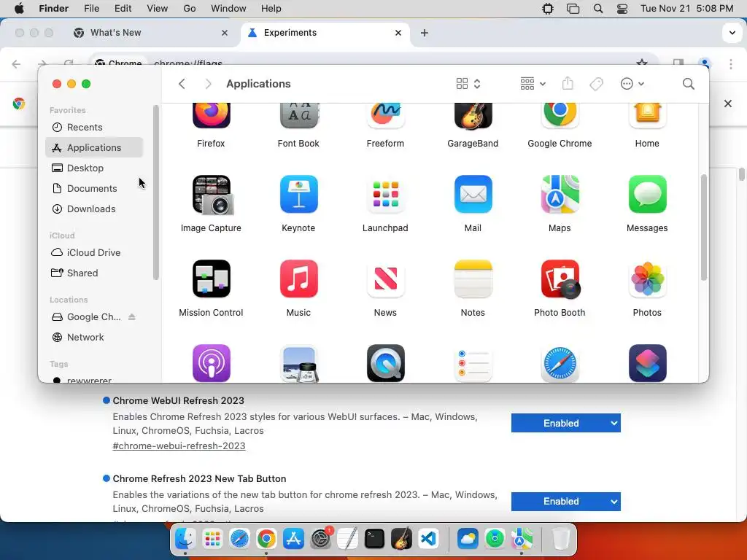Click the Share icon in Finder toolbar
The height and width of the screenshot is (560, 747).
click(568, 84)
